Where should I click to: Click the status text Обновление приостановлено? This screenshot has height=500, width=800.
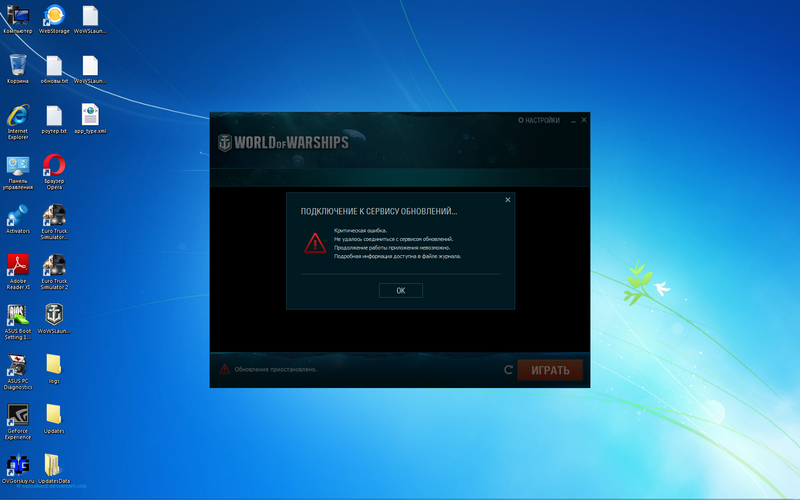click(276, 369)
